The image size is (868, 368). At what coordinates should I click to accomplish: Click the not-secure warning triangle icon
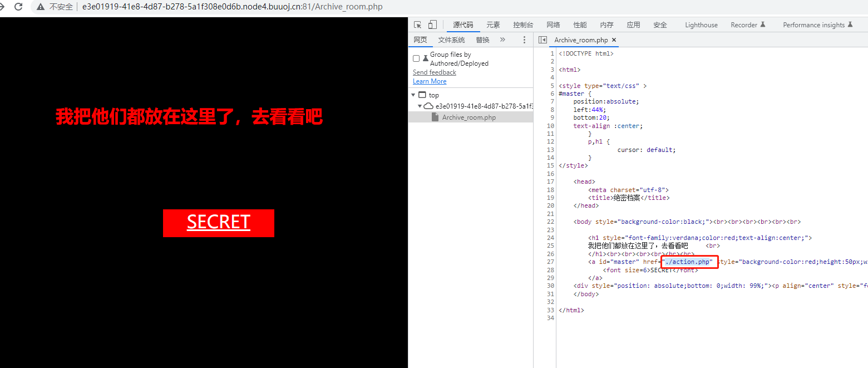click(x=41, y=7)
